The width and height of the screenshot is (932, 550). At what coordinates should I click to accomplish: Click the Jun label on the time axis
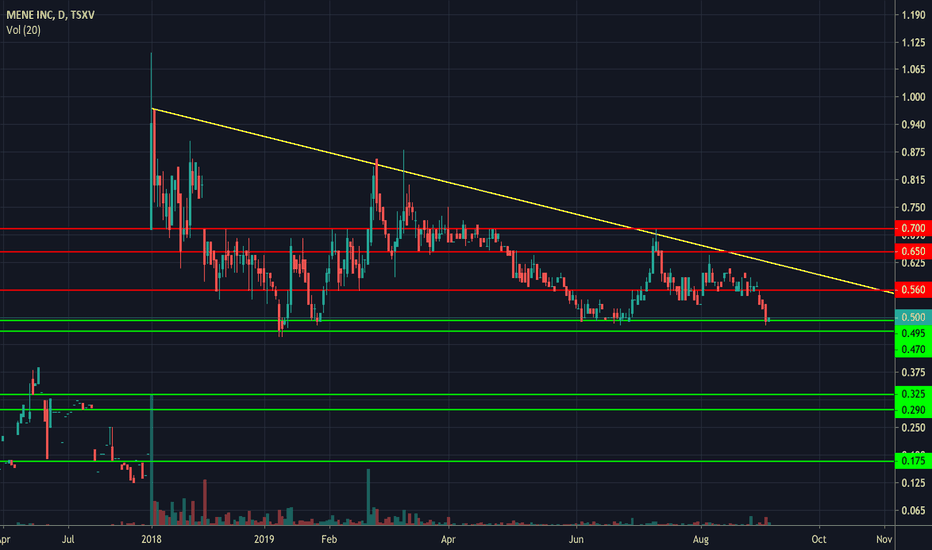coord(576,539)
